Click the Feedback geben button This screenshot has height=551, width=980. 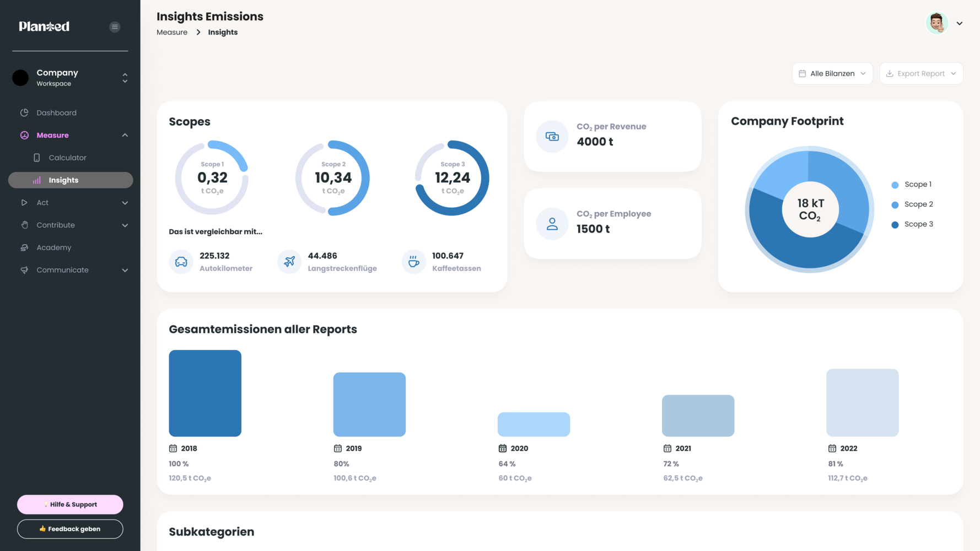point(70,529)
